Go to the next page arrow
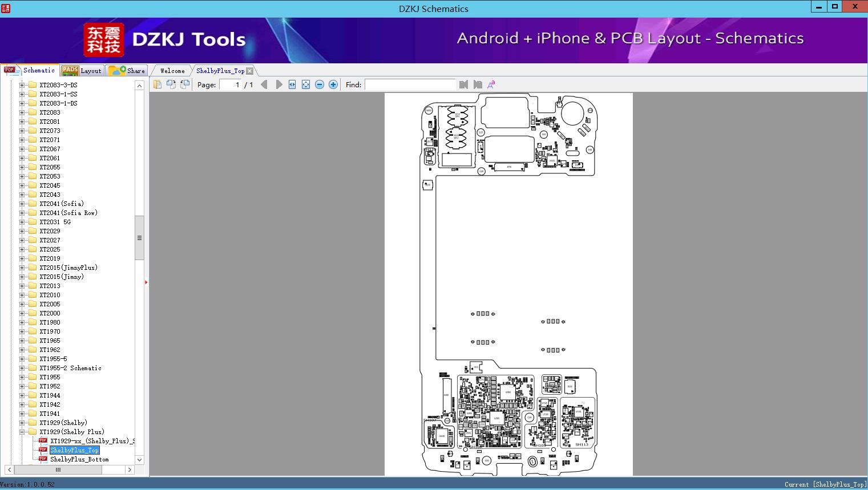 (279, 84)
